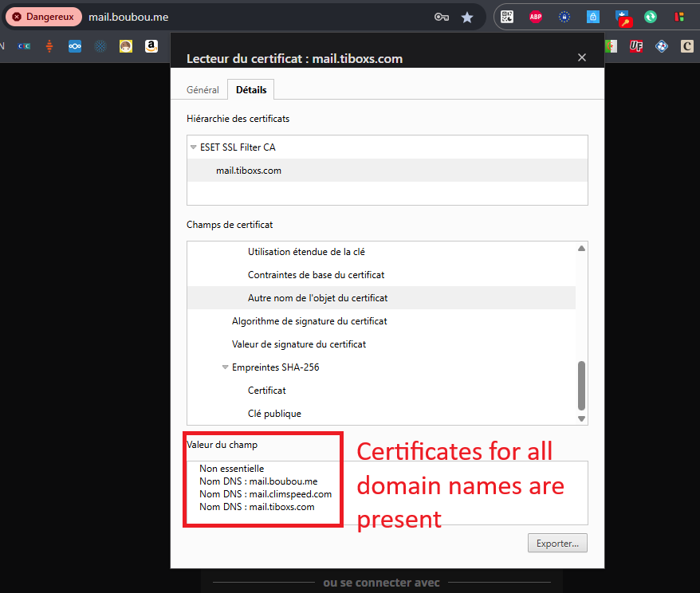Open the Algerian flag bookmark
700x593 pixels.
tap(612, 46)
